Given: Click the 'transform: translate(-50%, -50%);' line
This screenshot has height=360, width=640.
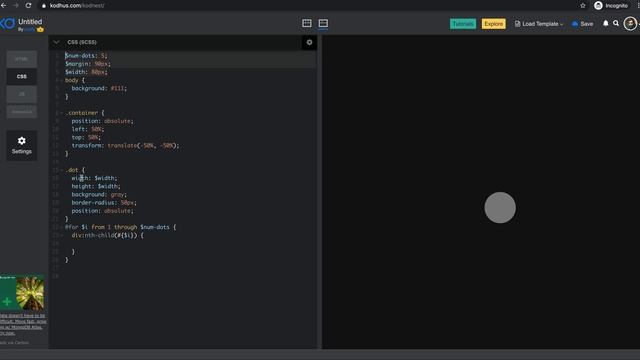Looking at the screenshot, I should click(x=125, y=145).
